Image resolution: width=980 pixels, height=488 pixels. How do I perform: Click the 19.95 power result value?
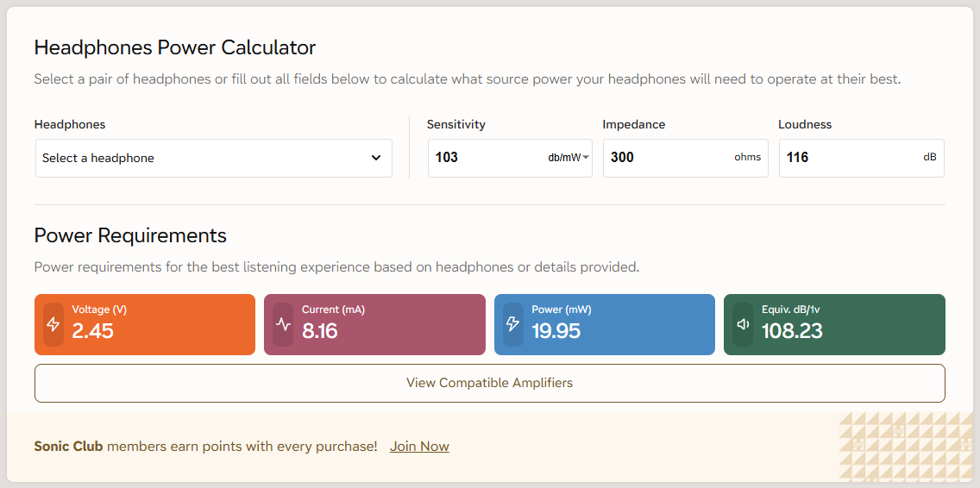coord(556,331)
